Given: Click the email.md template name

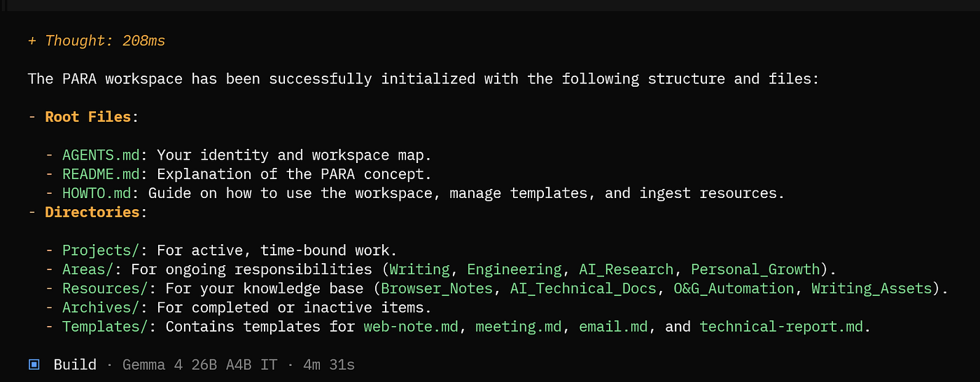Looking at the screenshot, I should 612,326.
